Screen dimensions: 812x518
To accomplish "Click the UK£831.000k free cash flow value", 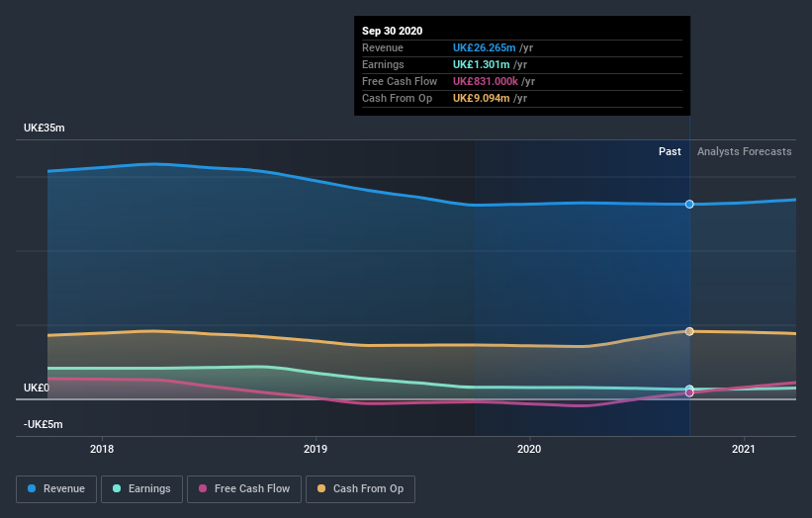I will click(x=486, y=81).
